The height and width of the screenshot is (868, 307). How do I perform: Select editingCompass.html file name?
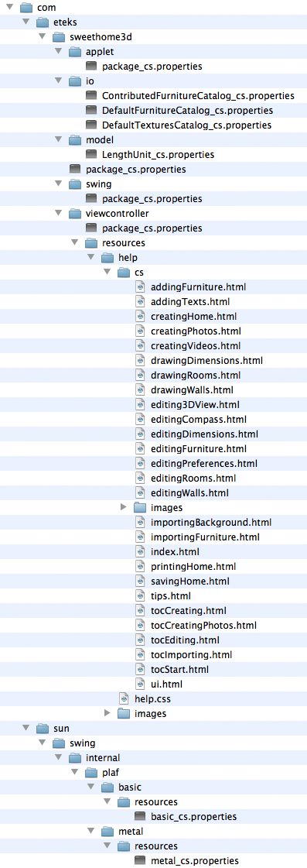(199, 419)
